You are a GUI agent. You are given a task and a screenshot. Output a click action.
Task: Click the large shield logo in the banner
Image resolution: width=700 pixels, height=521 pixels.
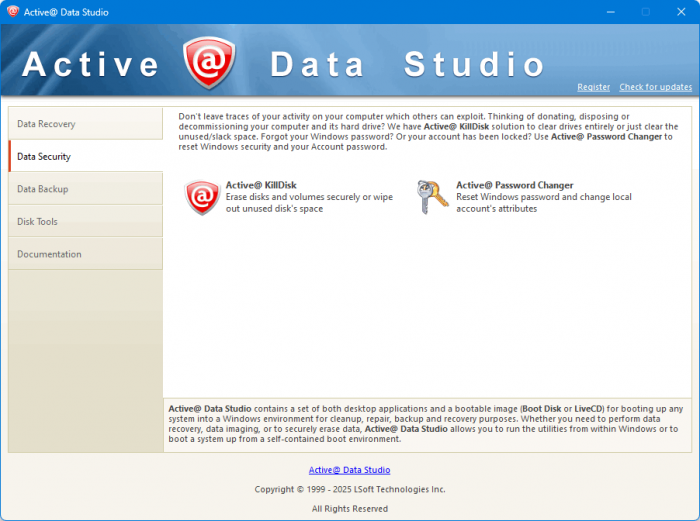tap(209, 63)
